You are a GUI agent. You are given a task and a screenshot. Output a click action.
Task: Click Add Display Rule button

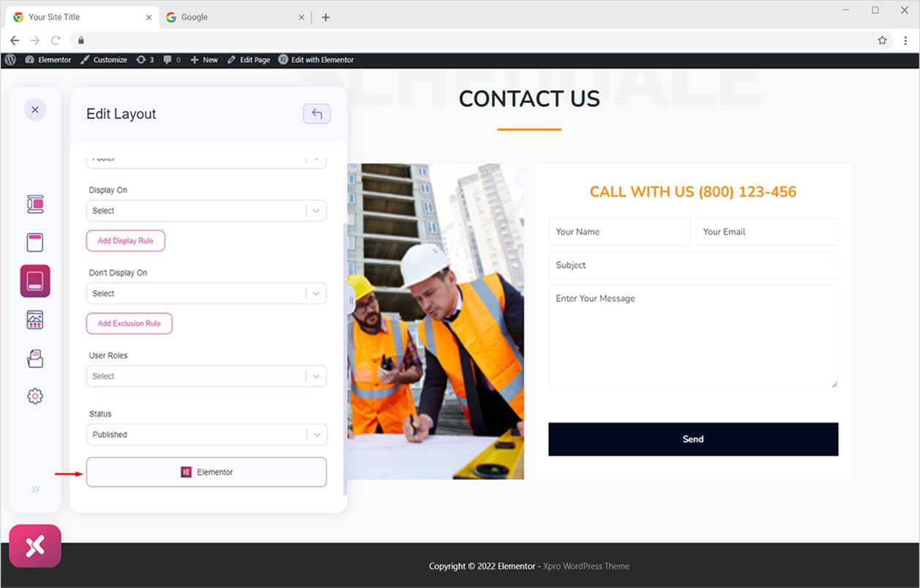coord(126,241)
